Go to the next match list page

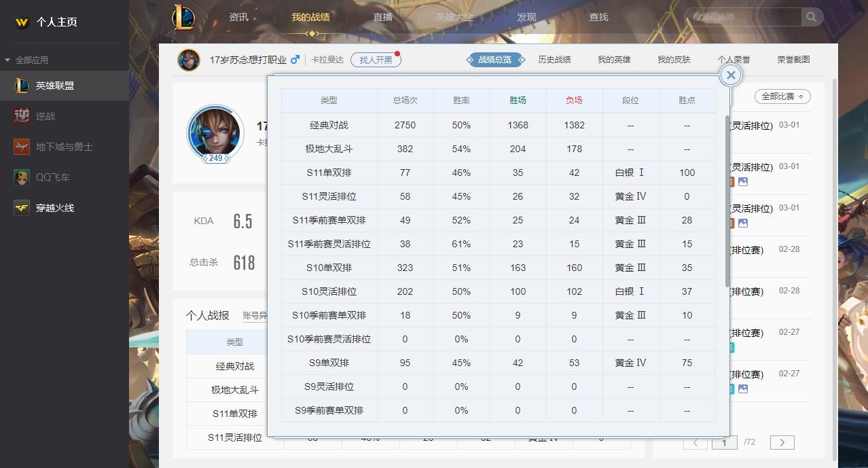point(782,442)
